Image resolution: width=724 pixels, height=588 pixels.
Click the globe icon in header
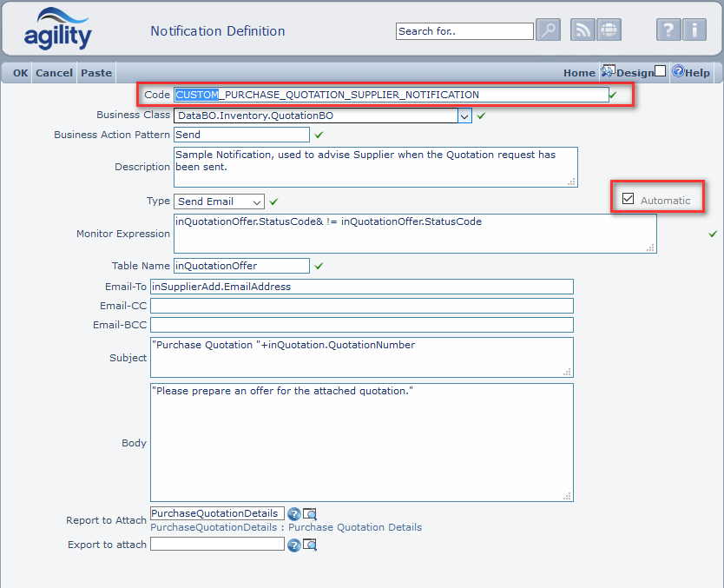(x=609, y=30)
